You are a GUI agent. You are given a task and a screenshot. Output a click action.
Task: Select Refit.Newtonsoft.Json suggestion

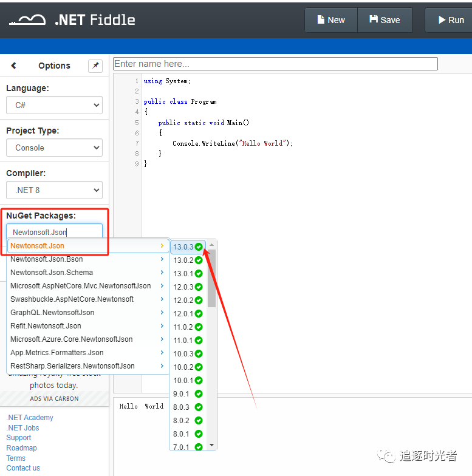point(87,325)
